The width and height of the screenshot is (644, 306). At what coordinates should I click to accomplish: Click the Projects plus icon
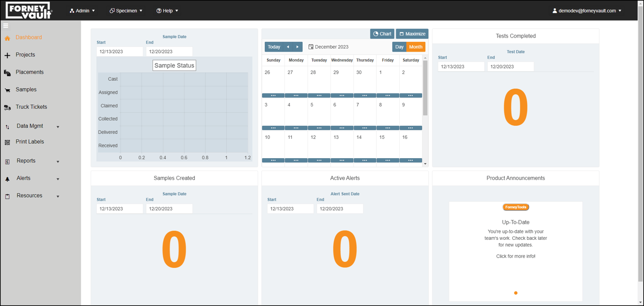8,55
